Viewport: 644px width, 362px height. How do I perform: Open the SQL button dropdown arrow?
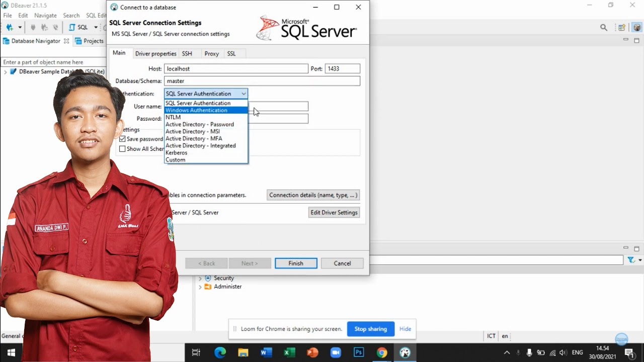click(96, 27)
